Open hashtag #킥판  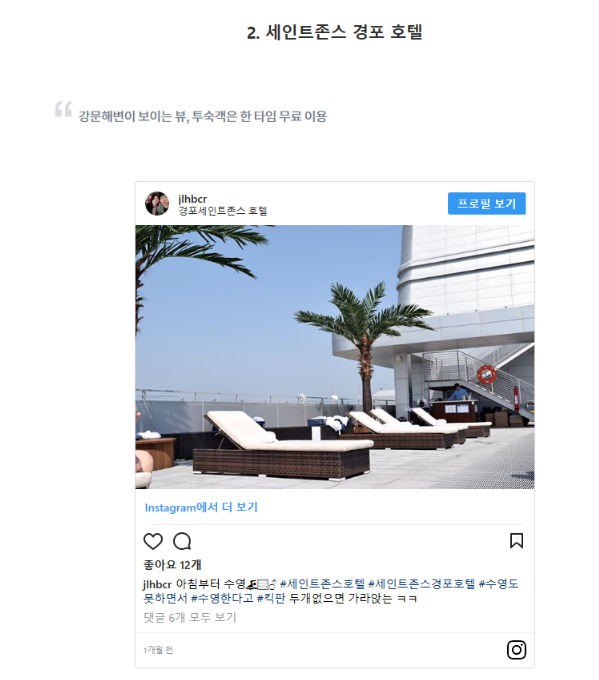pyautogui.click(x=271, y=598)
